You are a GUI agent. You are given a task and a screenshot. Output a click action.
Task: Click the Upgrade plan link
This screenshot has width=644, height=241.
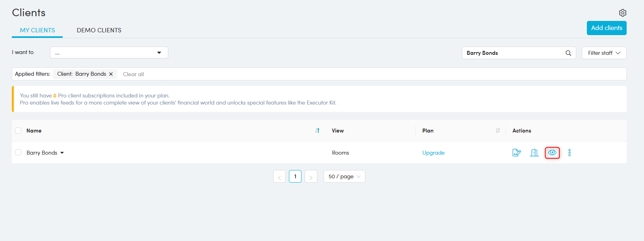433,153
